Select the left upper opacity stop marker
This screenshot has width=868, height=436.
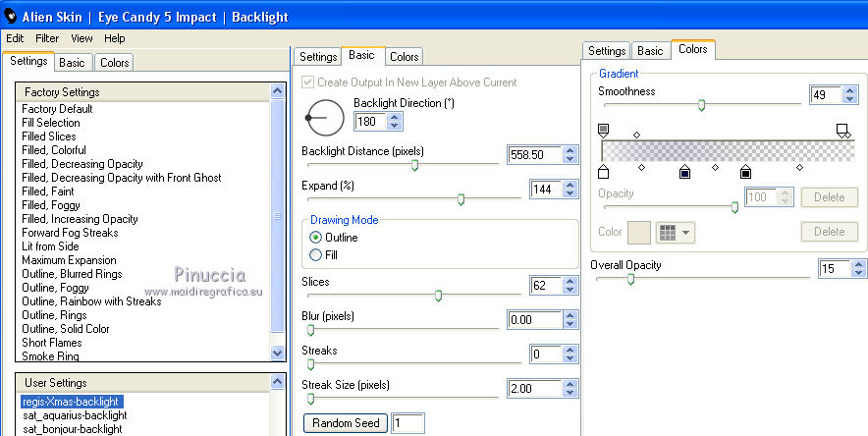[604, 131]
